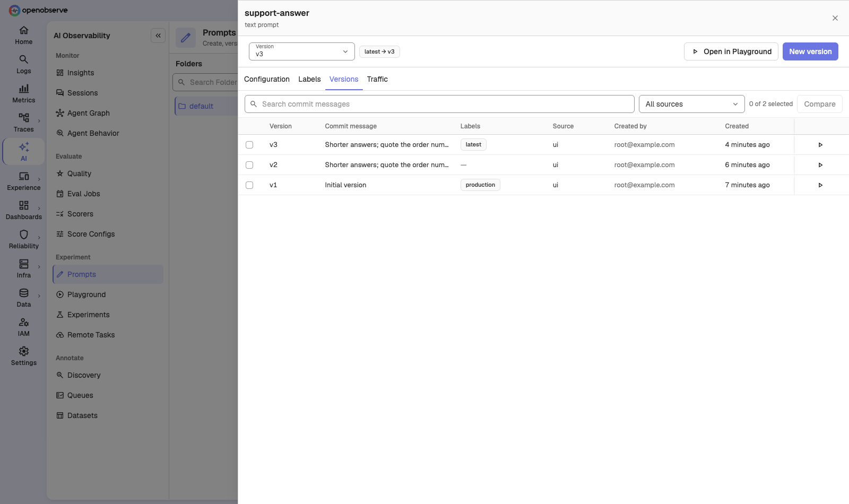Open Traces in left navigation
The width and height of the screenshot is (849, 504).
(23, 123)
